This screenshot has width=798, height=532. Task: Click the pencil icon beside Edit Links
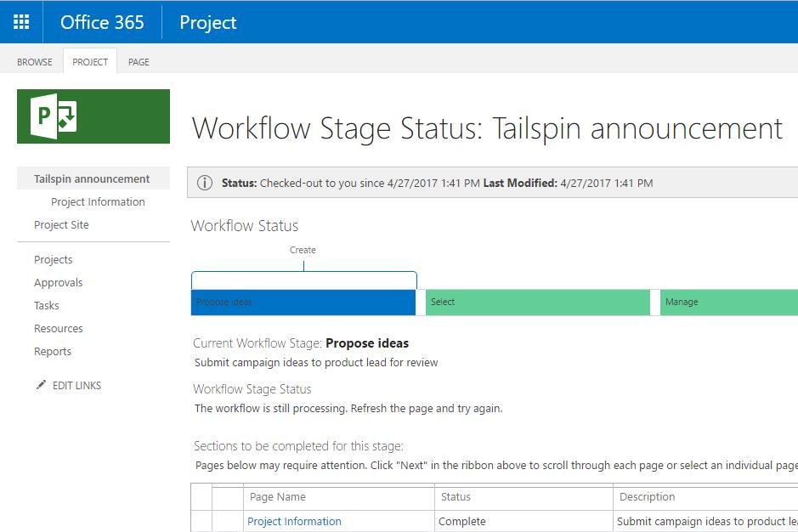point(41,385)
